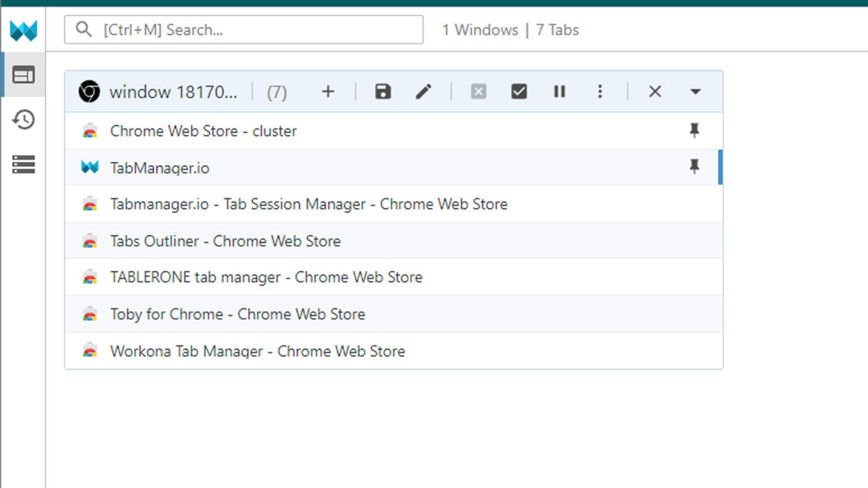Open the search magnifier icon

click(84, 29)
